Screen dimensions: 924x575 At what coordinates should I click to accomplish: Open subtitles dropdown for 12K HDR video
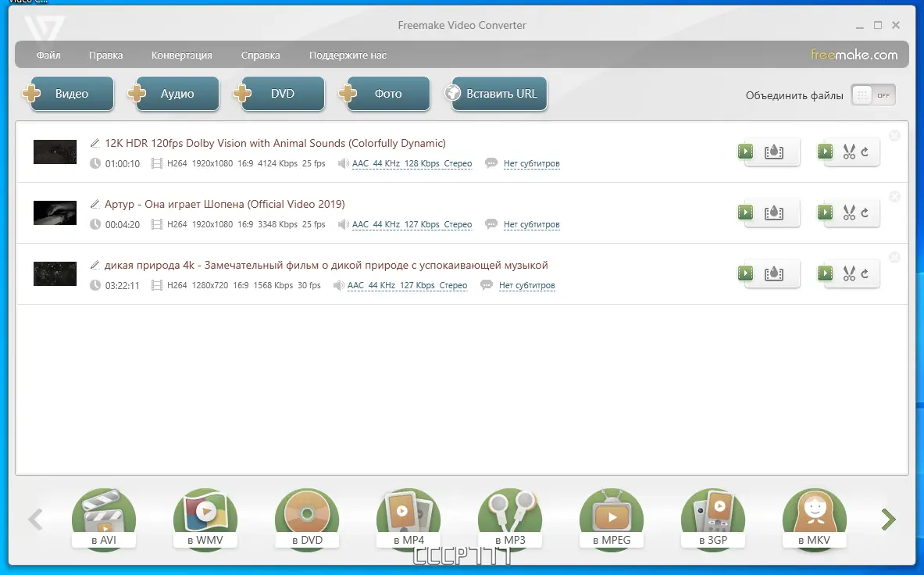point(532,164)
